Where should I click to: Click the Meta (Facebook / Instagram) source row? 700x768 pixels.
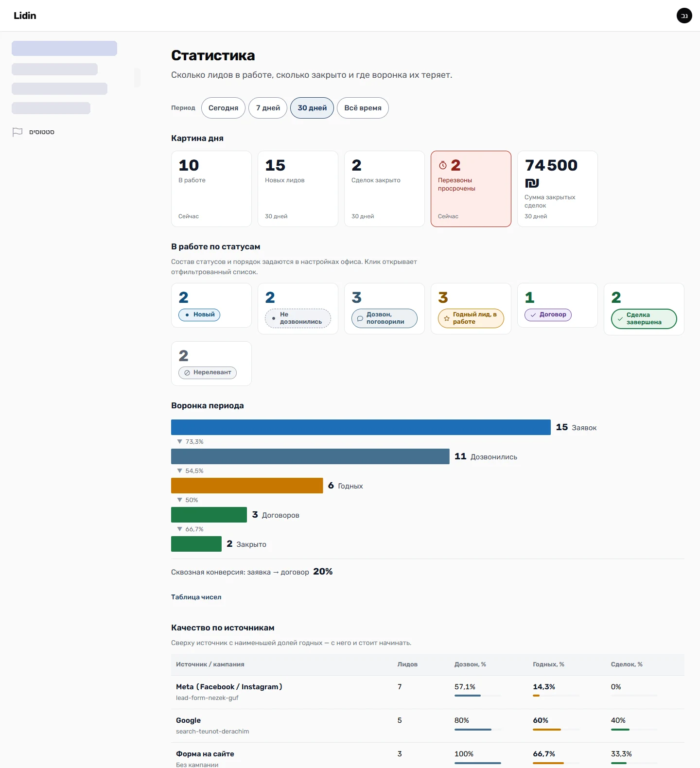(428, 692)
